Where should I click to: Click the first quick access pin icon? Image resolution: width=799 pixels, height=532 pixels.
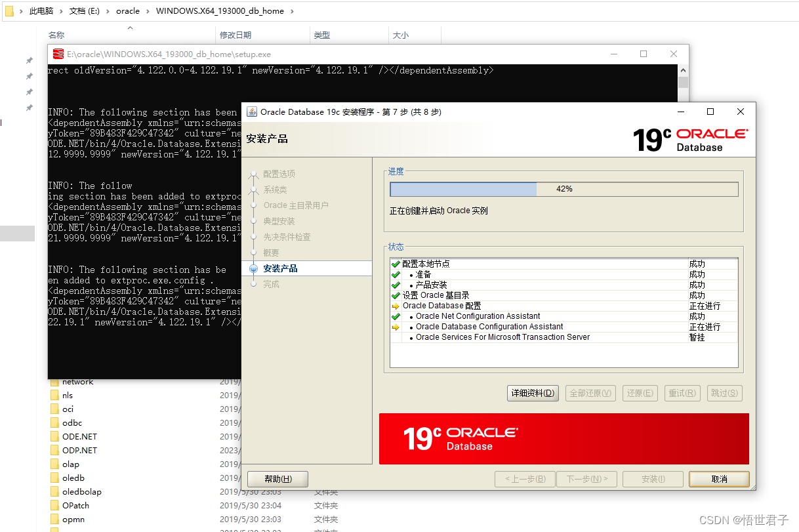(x=29, y=60)
